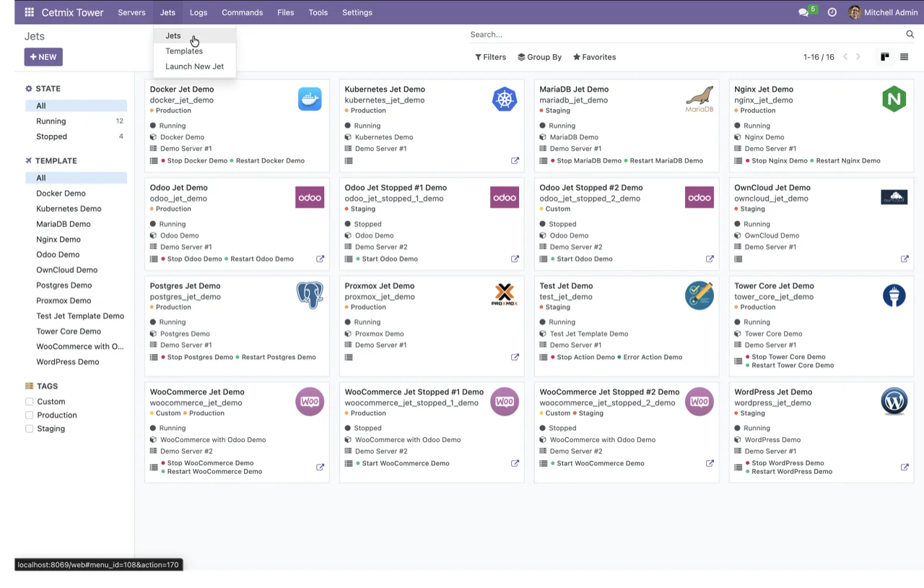Switch to list view using the list icon
This screenshot has width=924, height=588.
905,56
